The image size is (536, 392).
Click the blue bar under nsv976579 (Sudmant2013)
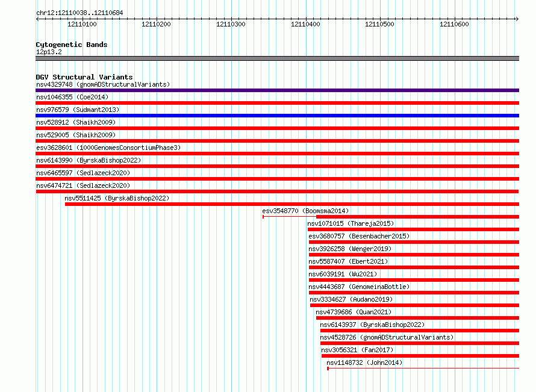coord(277,116)
